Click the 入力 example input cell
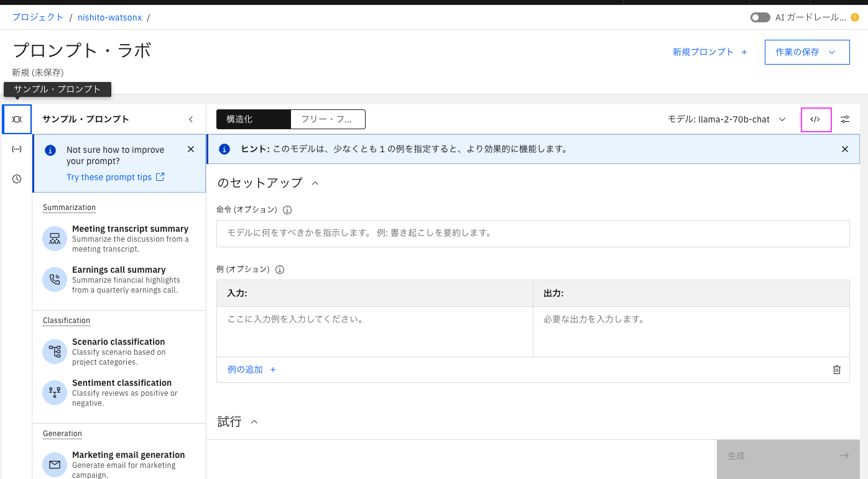868x479 pixels. [x=374, y=332]
